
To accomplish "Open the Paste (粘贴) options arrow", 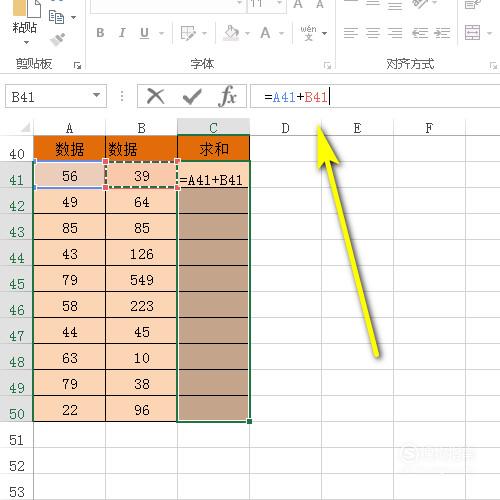I will [26, 43].
